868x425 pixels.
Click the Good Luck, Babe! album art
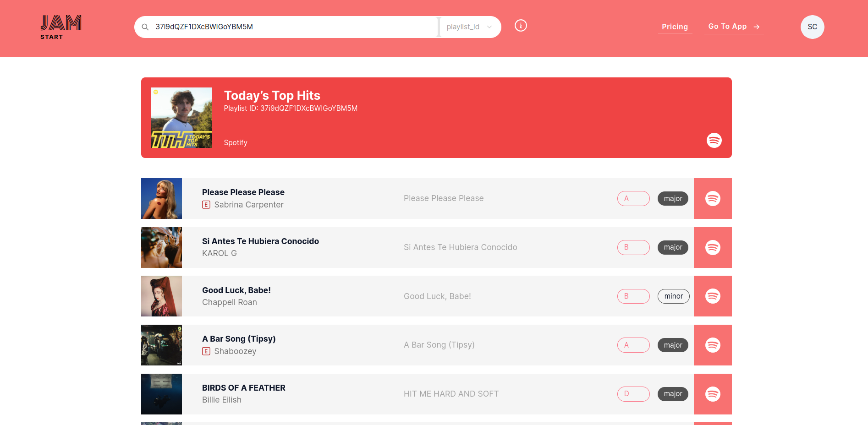[161, 296]
